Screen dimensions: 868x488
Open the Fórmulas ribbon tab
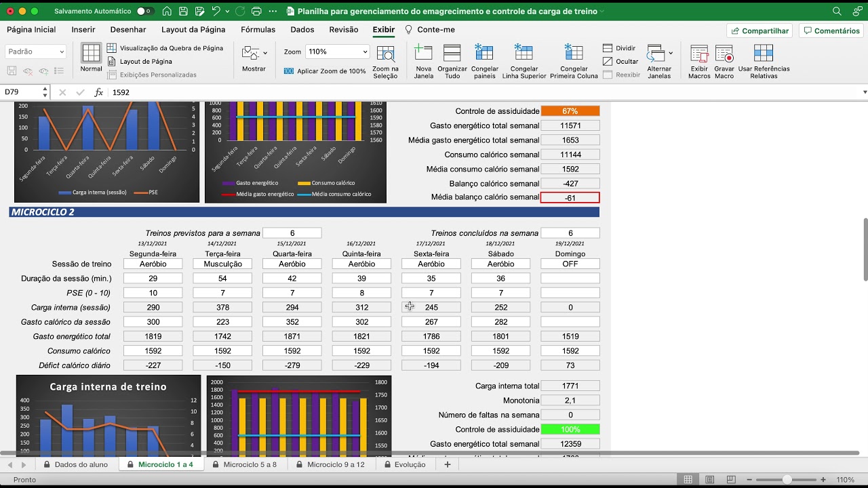pos(258,30)
